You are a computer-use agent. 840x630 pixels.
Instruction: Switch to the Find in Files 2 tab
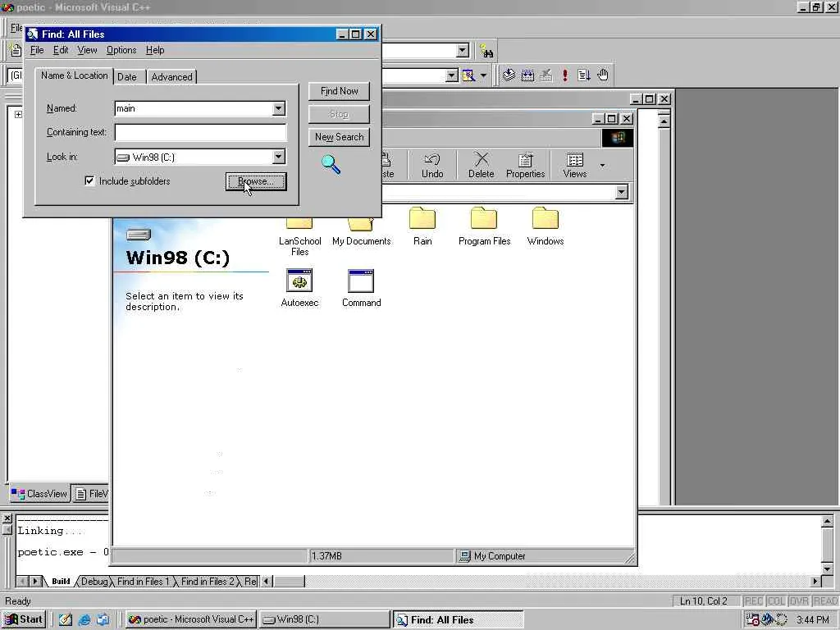(x=208, y=582)
